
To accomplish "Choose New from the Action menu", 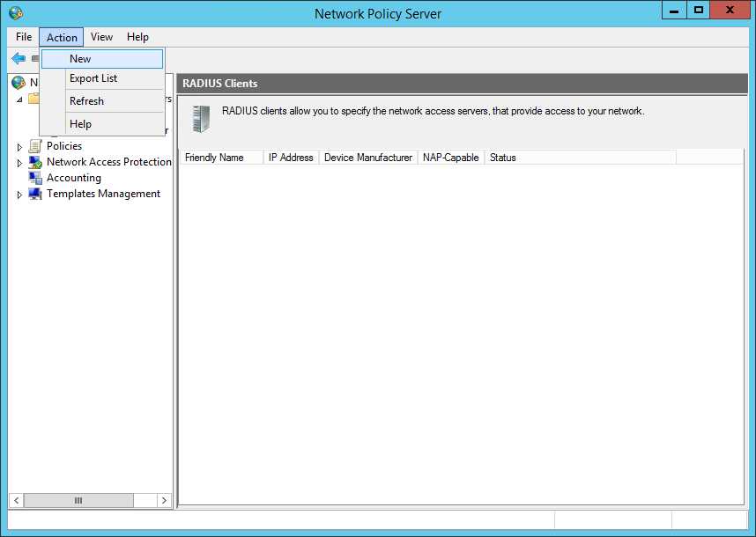I will tap(102, 59).
